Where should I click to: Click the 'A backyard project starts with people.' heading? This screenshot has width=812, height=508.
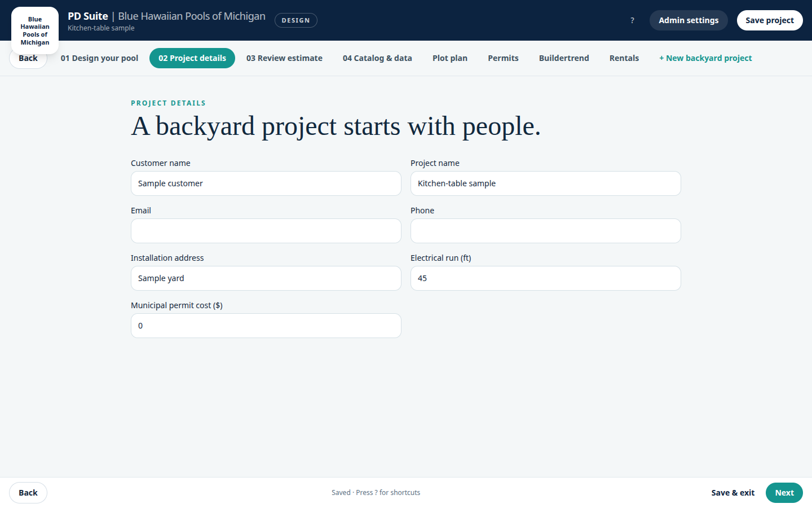coord(336,126)
